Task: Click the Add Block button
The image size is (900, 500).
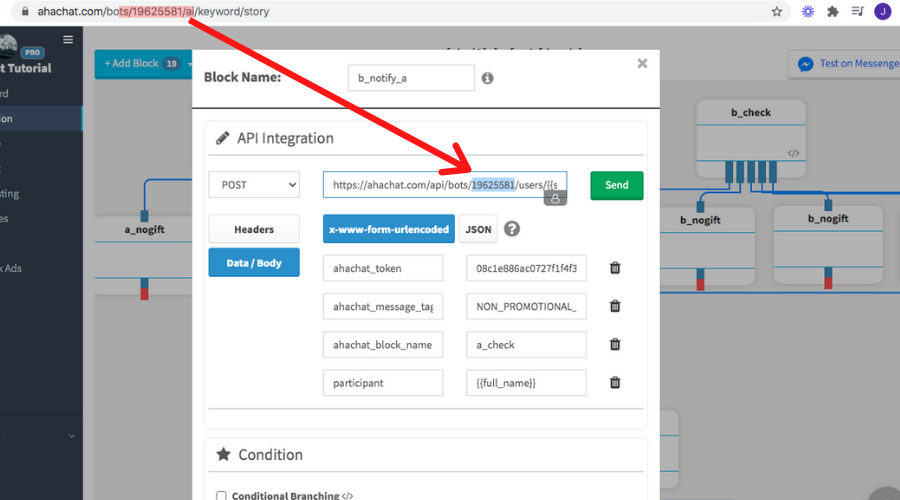Action: pos(143,64)
